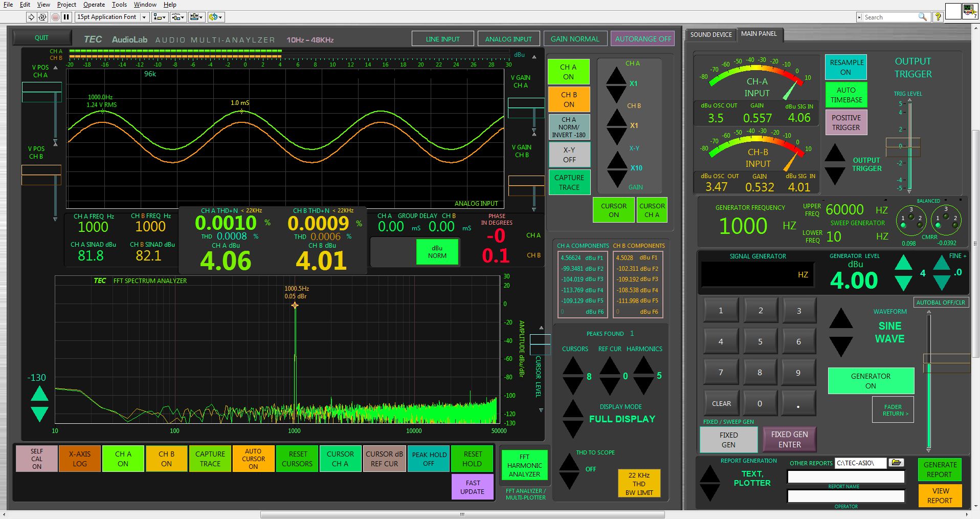Click THD TO SCOPE down arrow

(x=569, y=481)
